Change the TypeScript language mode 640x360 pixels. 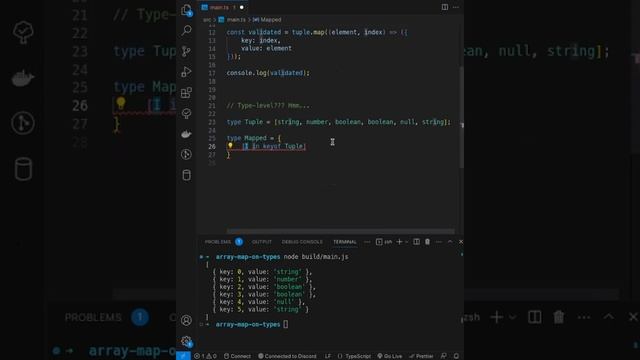(x=354, y=356)
